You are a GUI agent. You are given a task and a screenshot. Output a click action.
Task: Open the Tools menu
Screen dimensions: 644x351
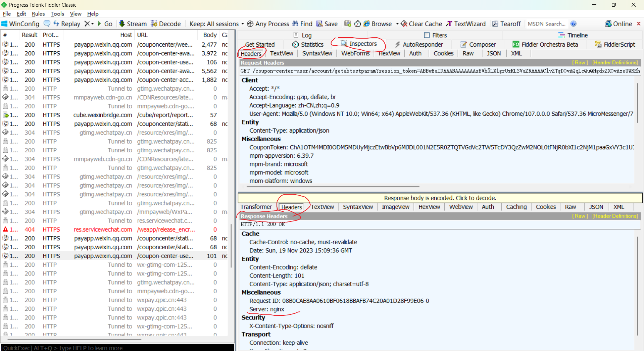(57, 14)
